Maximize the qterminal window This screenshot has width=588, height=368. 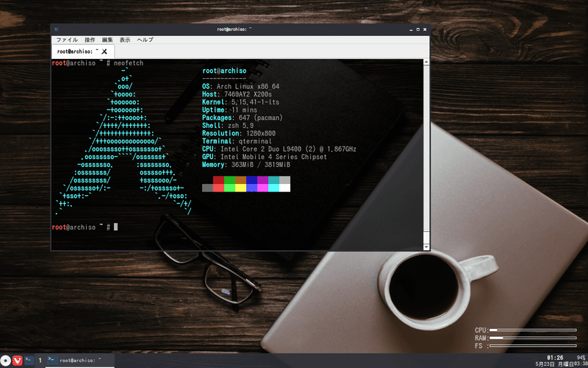click(417, 29)
